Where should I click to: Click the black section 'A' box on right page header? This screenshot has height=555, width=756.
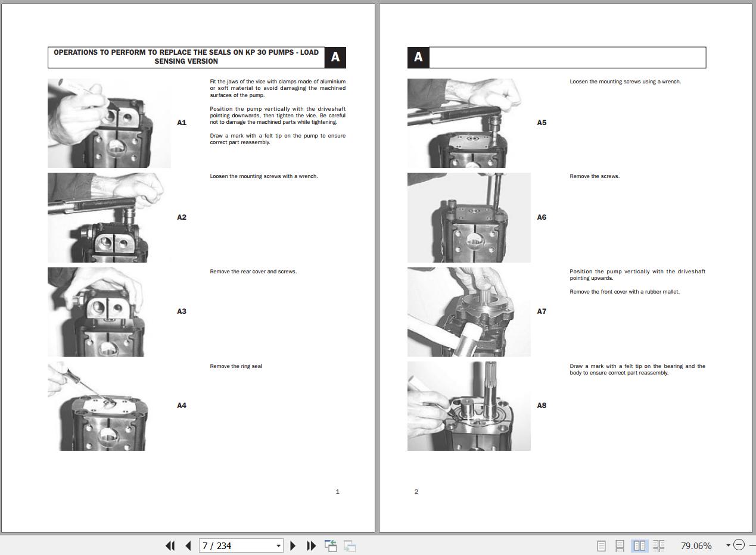tap(418, 57)
